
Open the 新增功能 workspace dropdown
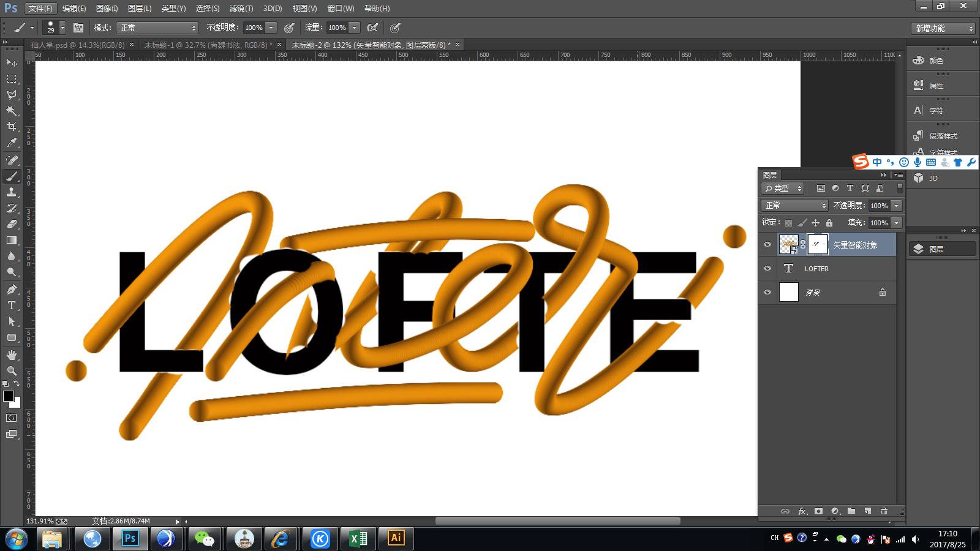pyautogui.click(x=943, y=28)
